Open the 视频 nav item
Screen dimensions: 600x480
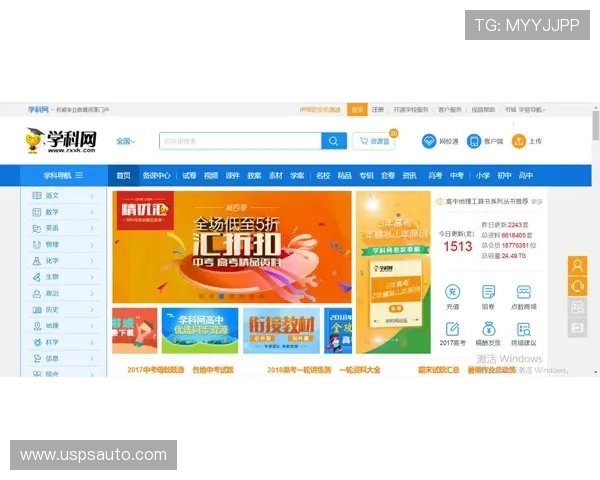pos(211,176)
